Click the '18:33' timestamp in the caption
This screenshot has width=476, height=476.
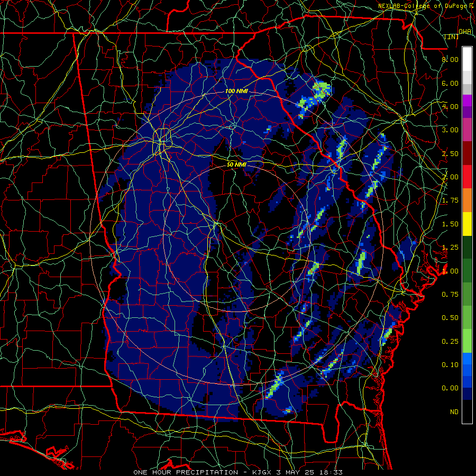pos(331,472)
